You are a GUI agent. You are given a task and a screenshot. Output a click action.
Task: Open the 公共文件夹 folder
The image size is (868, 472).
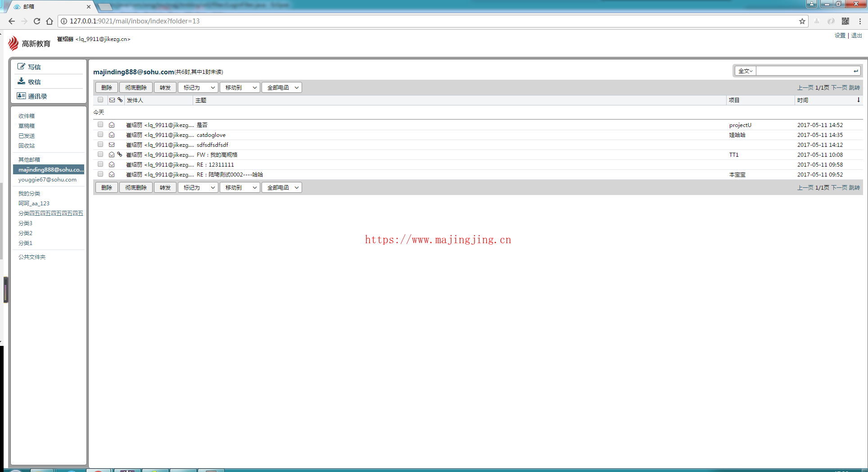(x=32, y=257)
